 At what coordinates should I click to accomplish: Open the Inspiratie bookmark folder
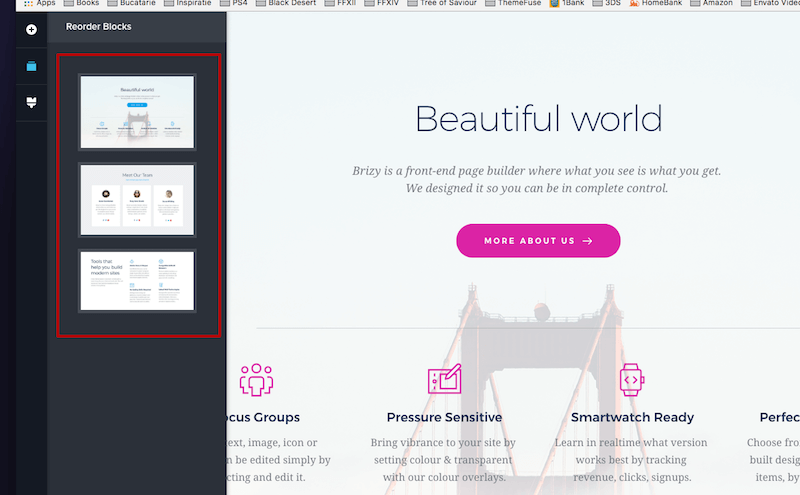(x=187, y=3)
